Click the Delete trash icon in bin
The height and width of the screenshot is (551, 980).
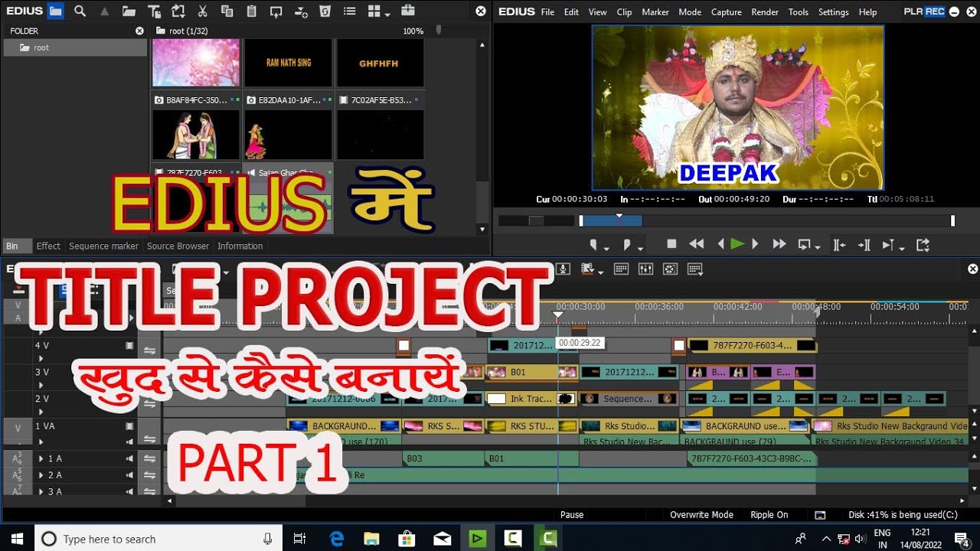(x=325, y=11)
